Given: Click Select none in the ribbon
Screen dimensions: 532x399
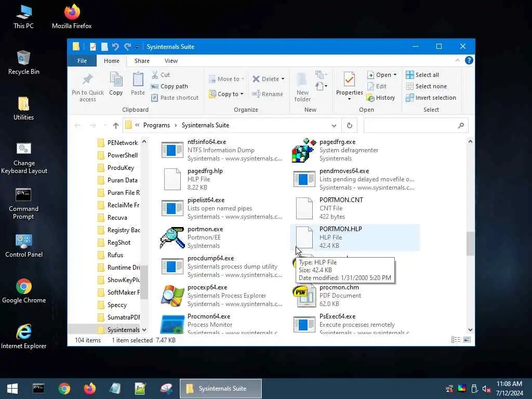Looking at the screenshot, I should coord(427,86).
